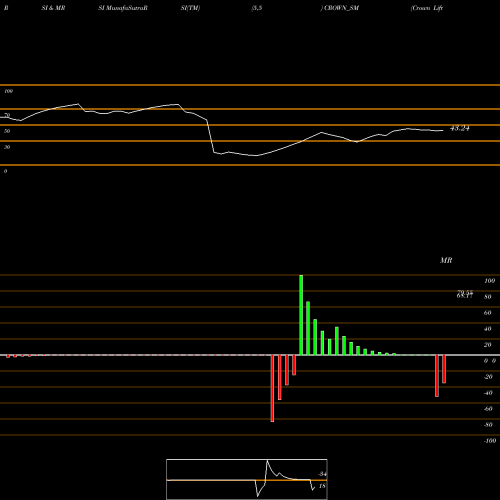Click the MR axis -80 label
Screen dimensions: 500x500
click(x=488, y=425)
